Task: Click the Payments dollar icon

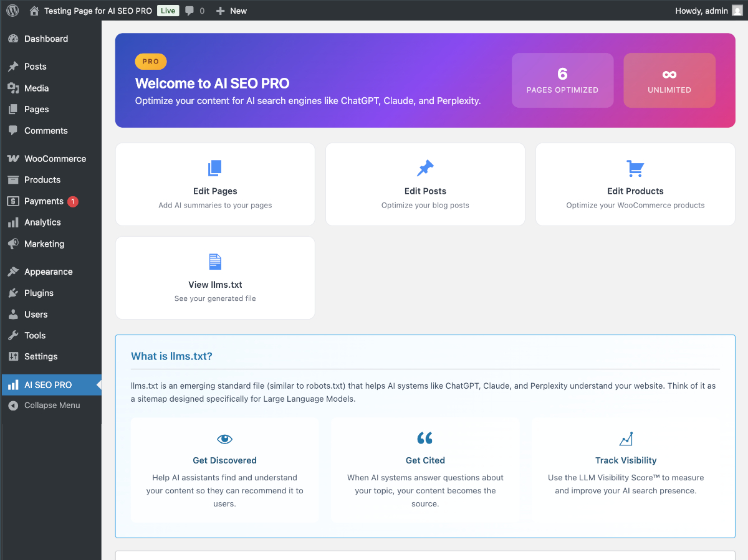Action: coord(13,201)
